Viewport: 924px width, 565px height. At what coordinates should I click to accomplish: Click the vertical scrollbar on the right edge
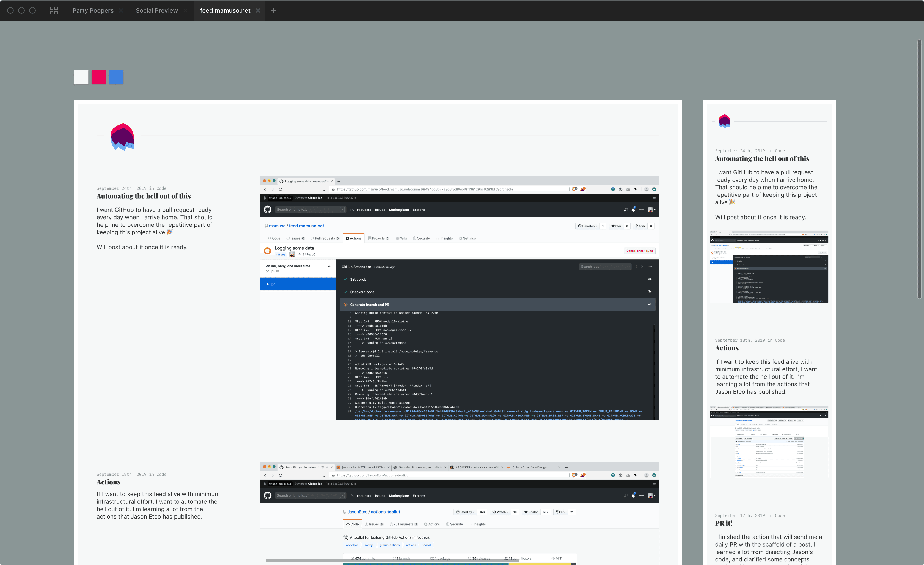pos(919,169)
